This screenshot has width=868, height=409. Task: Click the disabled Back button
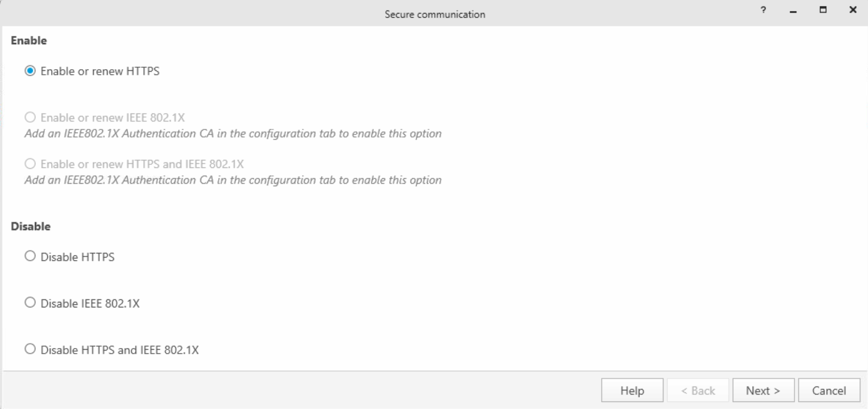(x=697, y=390)
